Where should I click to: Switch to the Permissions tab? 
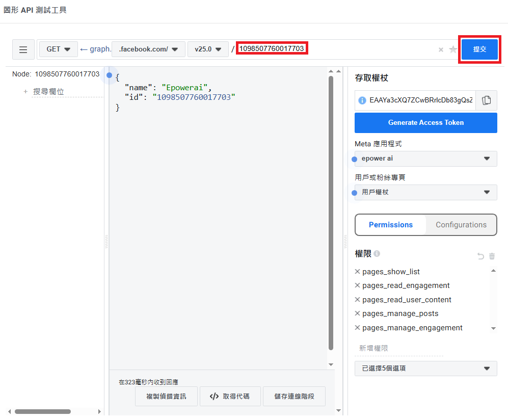tap(391, 225)
